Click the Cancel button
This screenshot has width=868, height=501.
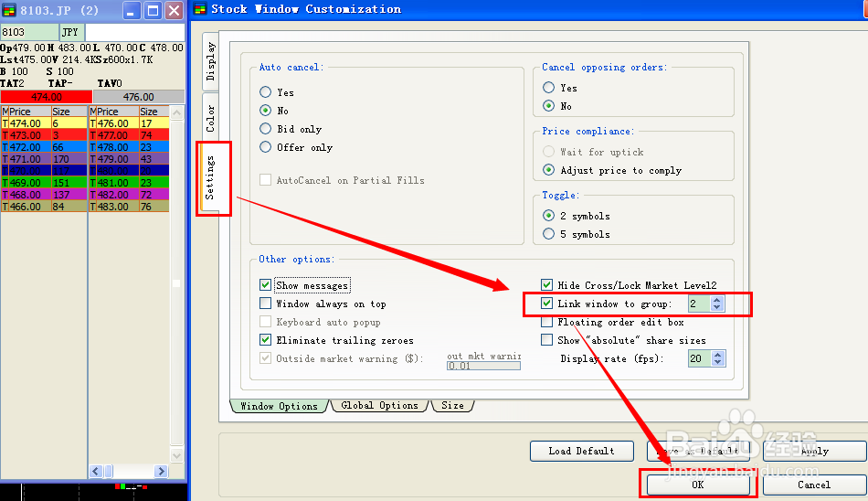[814, 485]
